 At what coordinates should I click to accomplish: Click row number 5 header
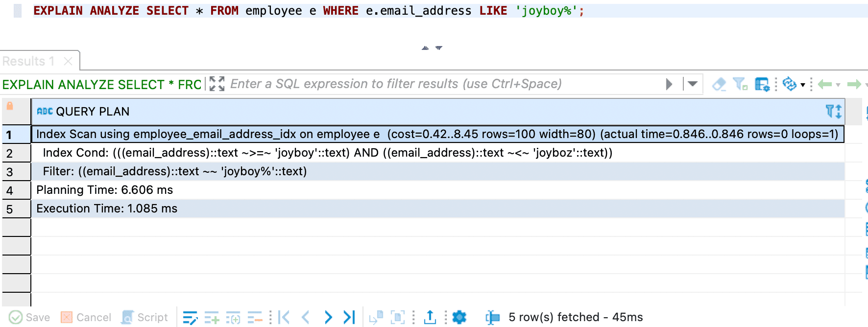16,209
